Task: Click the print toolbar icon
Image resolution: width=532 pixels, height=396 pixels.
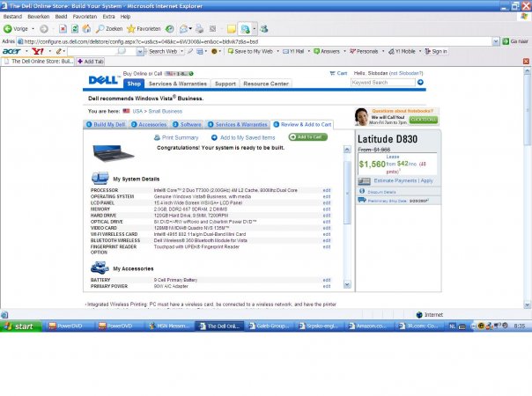Action: point(199,29)
